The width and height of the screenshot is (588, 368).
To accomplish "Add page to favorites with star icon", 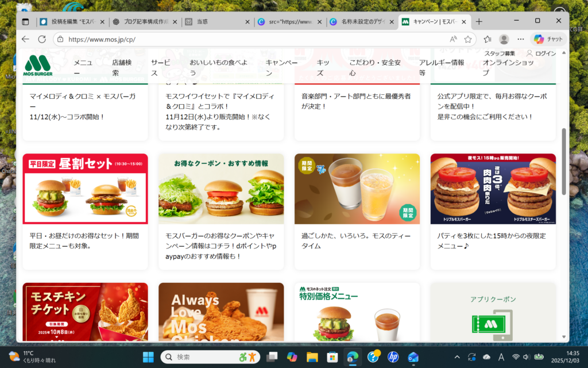I will [468, 39].
